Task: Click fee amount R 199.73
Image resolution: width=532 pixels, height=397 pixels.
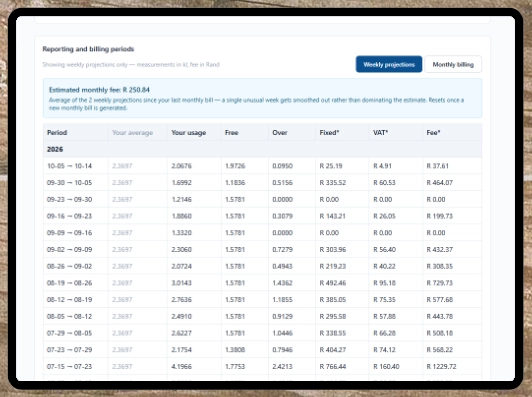Action: point(439,216)
